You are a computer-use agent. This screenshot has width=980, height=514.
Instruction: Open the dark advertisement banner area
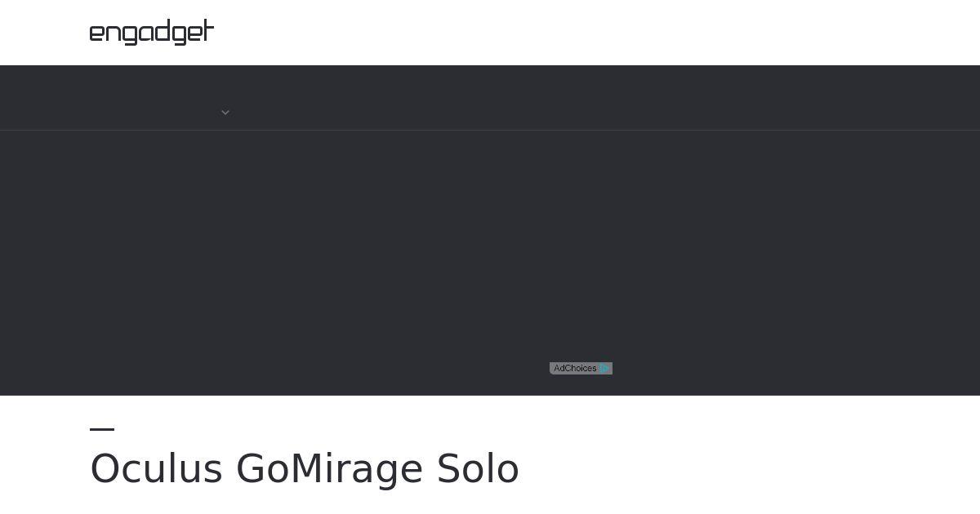490,263
